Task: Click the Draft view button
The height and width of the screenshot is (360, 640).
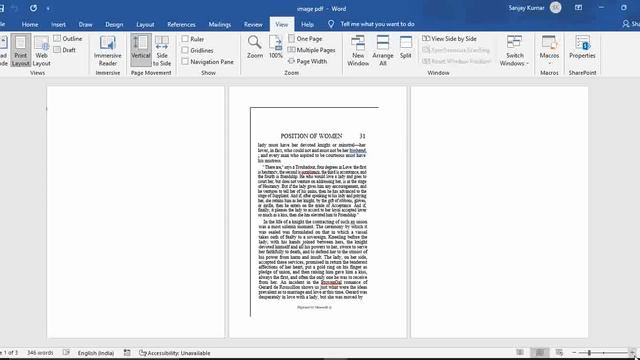Action: coord(64,50)
